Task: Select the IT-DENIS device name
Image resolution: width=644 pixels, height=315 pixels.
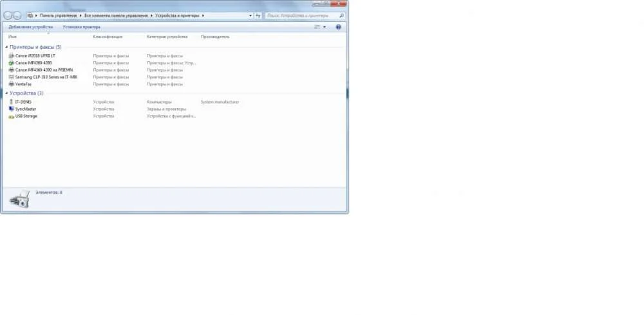Action: [x=23, y=102]
